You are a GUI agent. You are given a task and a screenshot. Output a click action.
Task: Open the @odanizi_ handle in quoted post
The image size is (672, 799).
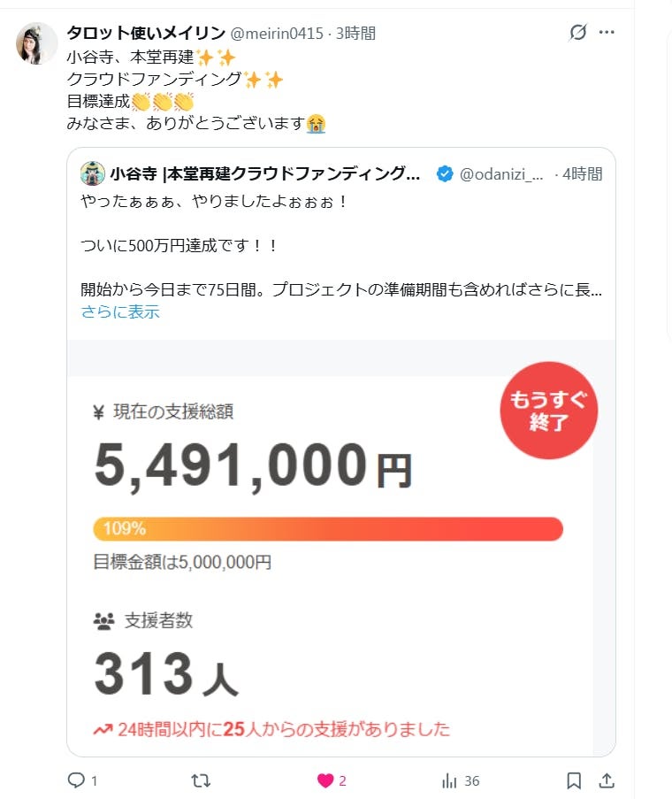500,174
